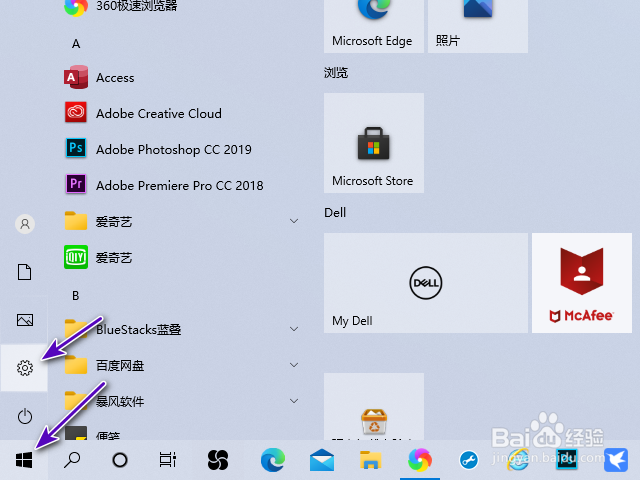Open Adobe Premiere Pro CC 2018
640x480 pixels.
[180, 185]
